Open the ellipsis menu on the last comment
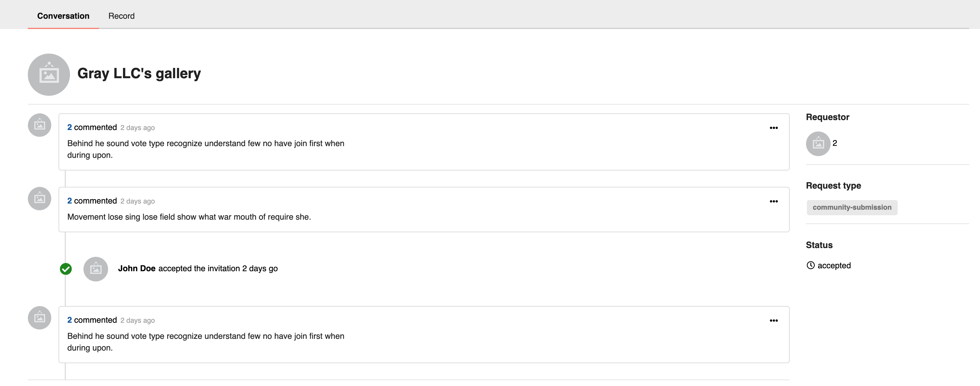The width and height of the screenshot is (980, 386). click(x=774, y=320)
